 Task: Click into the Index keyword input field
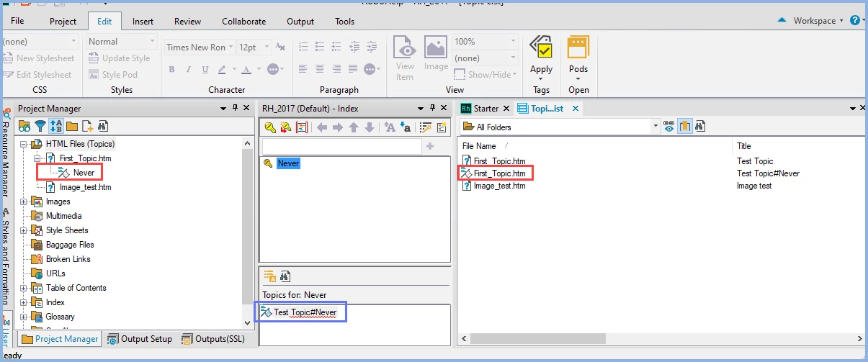pyautogui.click(x=341, y=146)
